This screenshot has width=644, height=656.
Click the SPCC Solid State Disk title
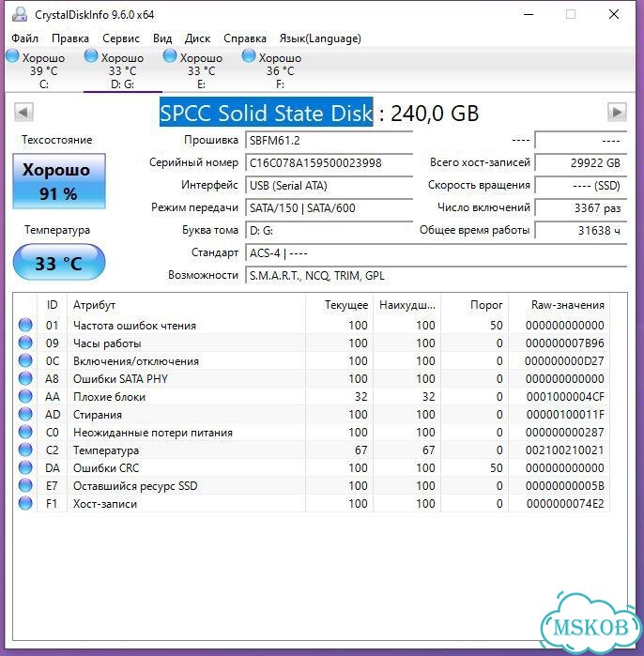tap(266, 113)
